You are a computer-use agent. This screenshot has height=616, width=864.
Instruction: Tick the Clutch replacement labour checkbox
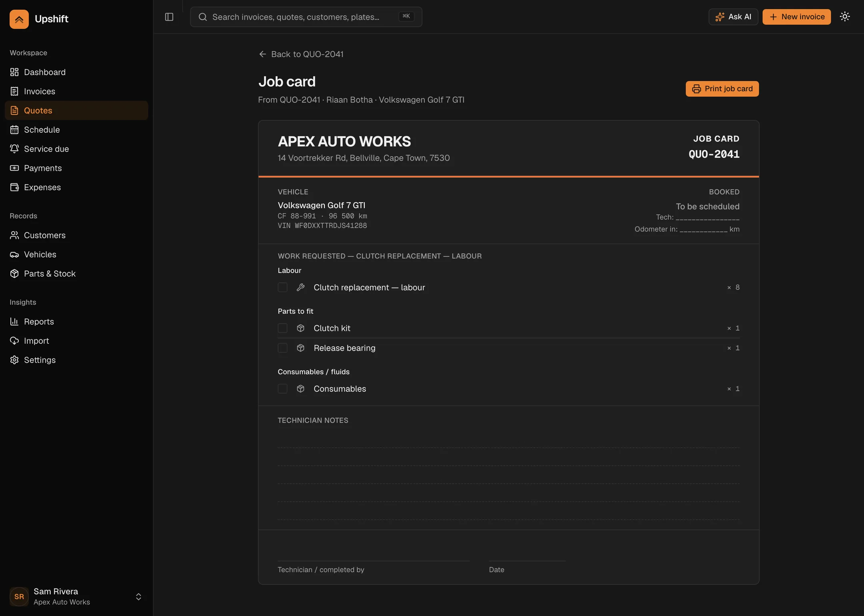[x=282, y=287]
